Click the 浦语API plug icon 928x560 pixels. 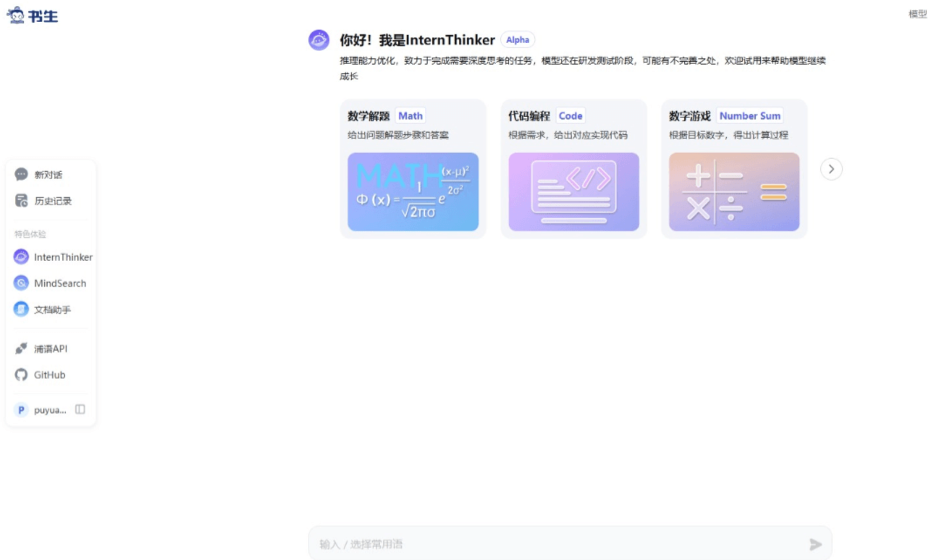[21, 348]
